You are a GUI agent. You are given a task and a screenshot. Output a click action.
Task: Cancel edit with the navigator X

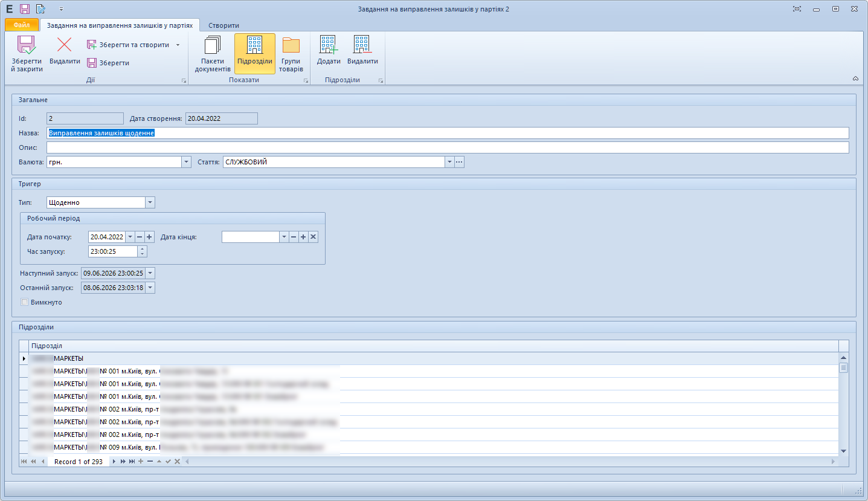177,462
